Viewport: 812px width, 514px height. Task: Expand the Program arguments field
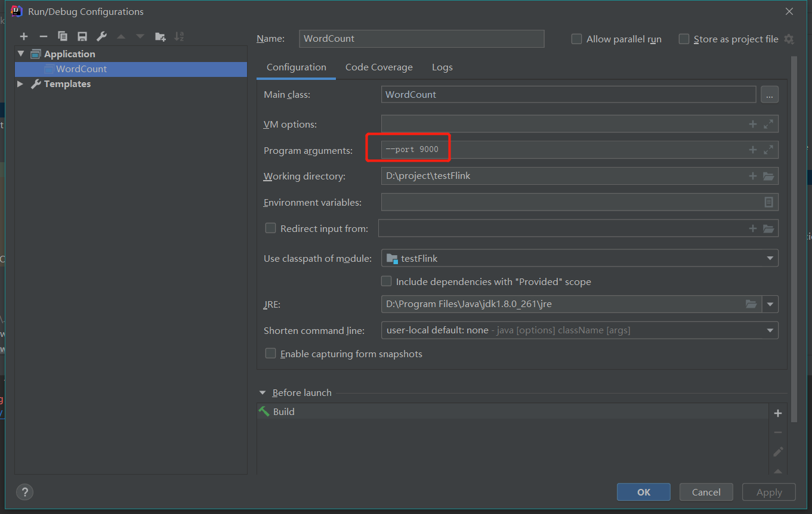pos(768,150)
